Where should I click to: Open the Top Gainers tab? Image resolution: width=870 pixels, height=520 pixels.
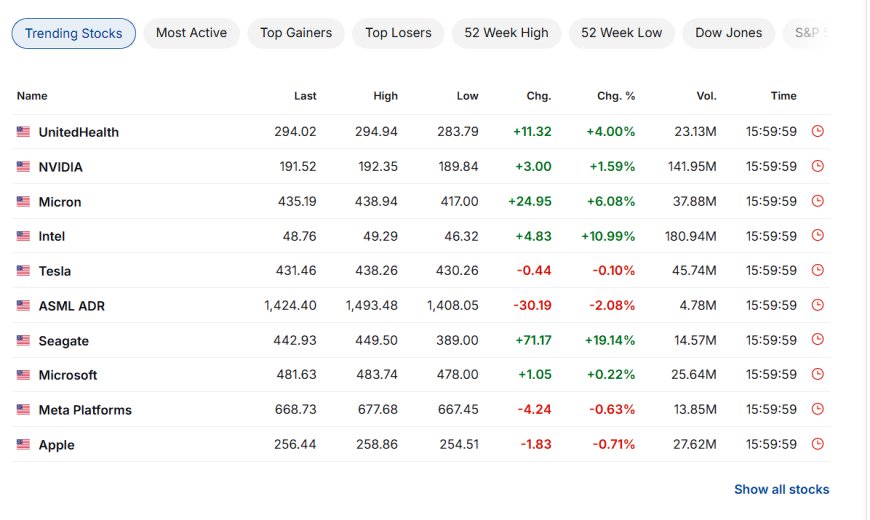tap(296, 33)
